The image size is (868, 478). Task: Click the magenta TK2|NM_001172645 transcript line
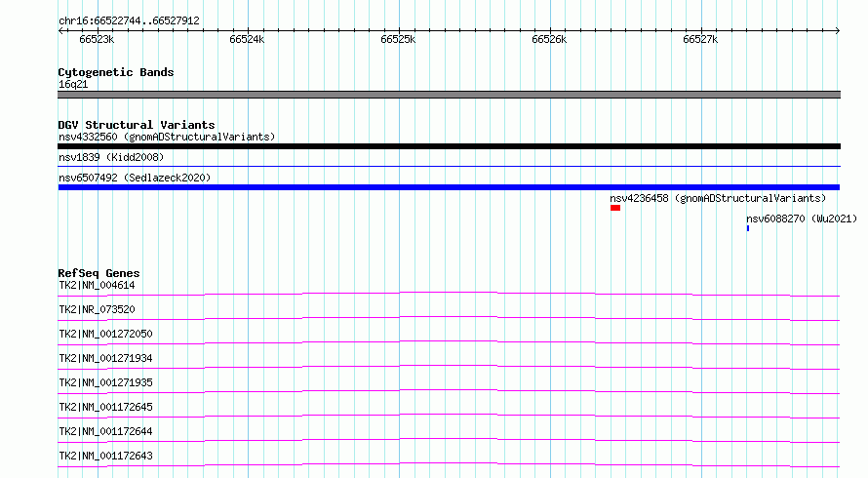pyautogui.click(x=449, y=416)
